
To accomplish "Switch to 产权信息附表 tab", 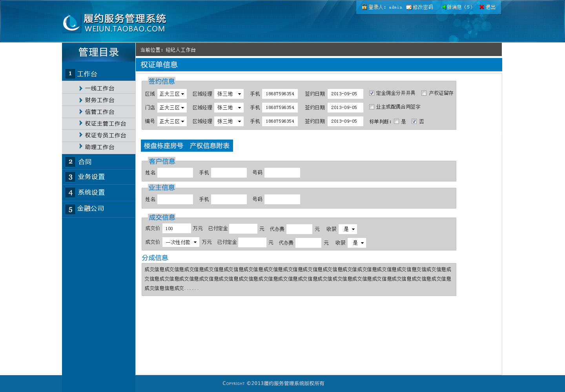I will click(210, 146).
